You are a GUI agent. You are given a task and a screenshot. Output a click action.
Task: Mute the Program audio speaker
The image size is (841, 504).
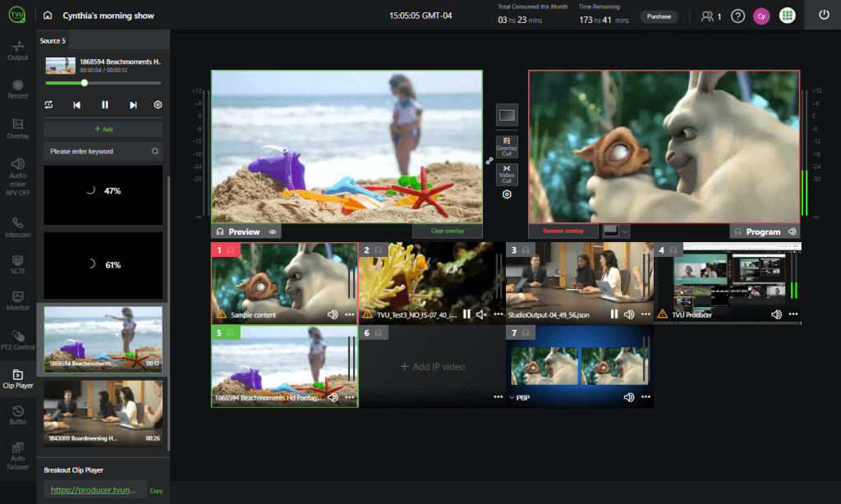(x=793, y=231)
